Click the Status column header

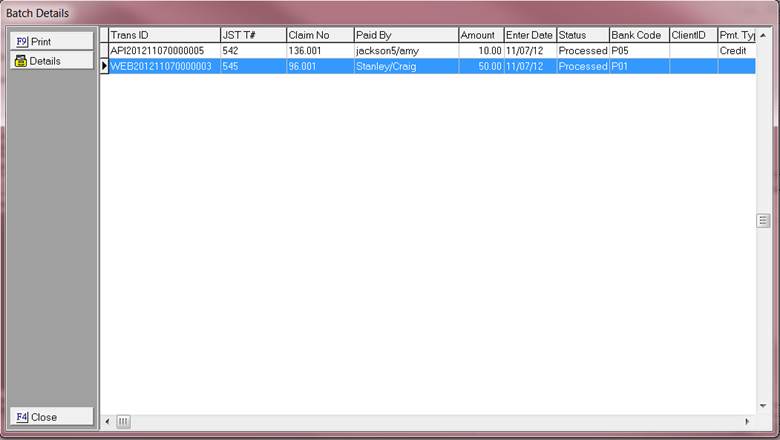click(x=581, y=35)
